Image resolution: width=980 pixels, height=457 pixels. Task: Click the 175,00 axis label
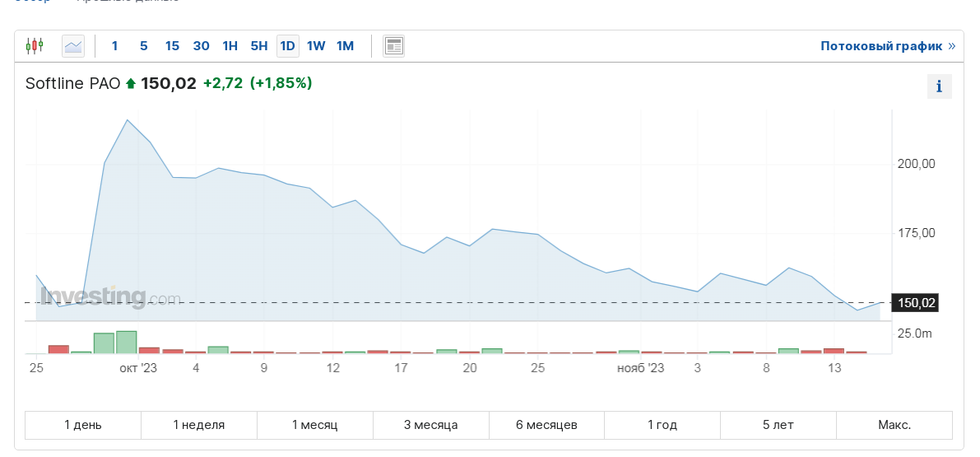pyautogui.click(x=917, y=233)
